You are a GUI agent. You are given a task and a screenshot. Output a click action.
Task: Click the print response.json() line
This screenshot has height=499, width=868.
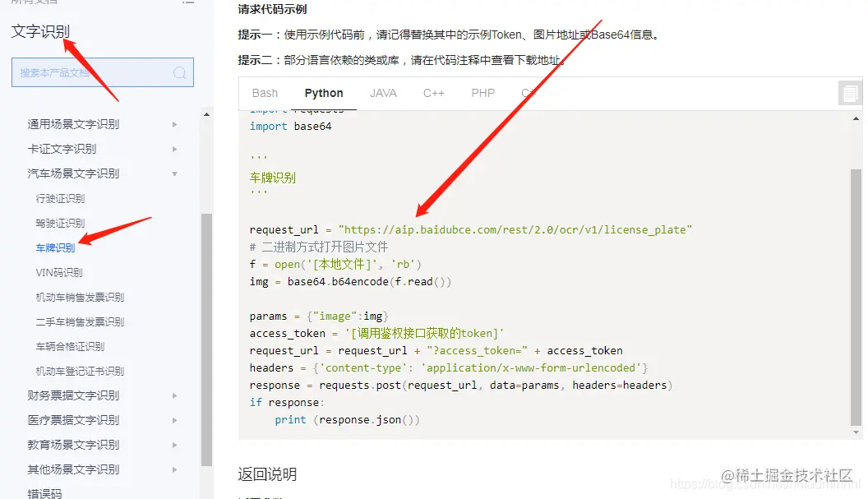[x=347, y=420]
